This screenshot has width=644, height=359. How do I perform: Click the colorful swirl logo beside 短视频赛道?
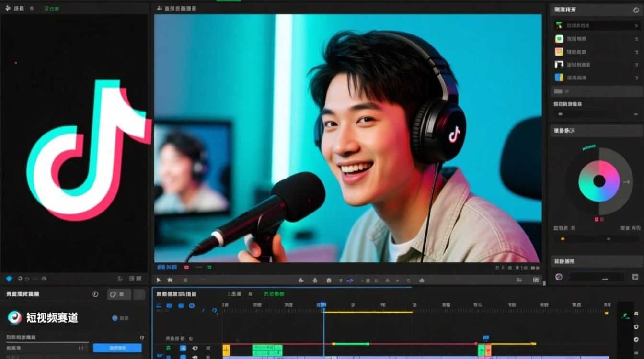click(15, 318)
